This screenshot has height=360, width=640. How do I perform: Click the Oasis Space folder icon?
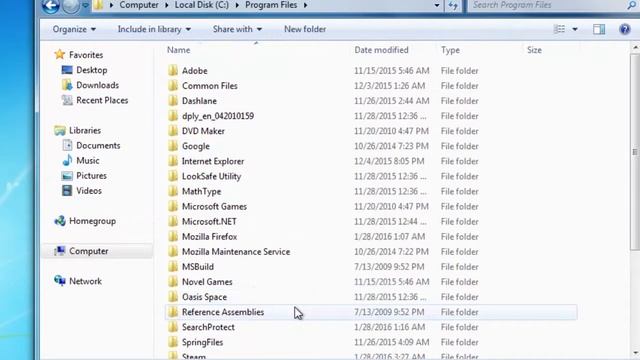coord(173,297)
